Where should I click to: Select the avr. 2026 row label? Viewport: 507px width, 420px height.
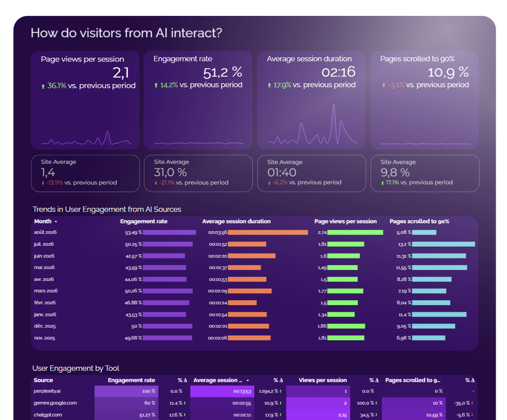pos(44,279)
